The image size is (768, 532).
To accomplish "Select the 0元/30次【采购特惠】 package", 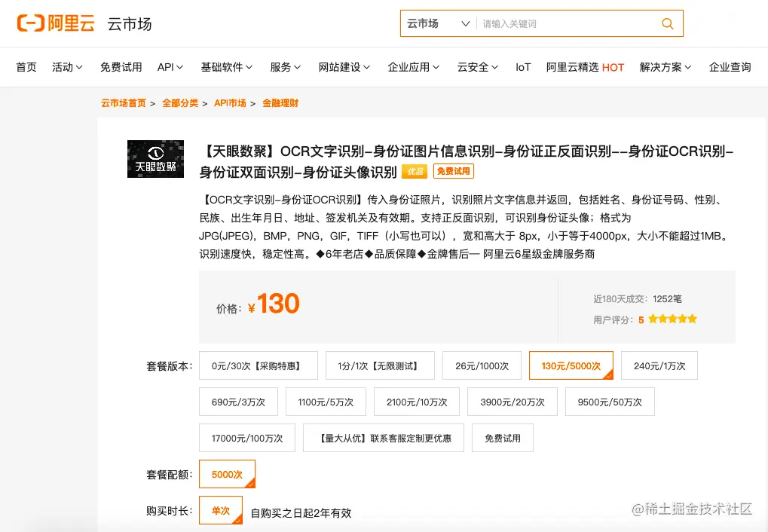I will [258, 365].
